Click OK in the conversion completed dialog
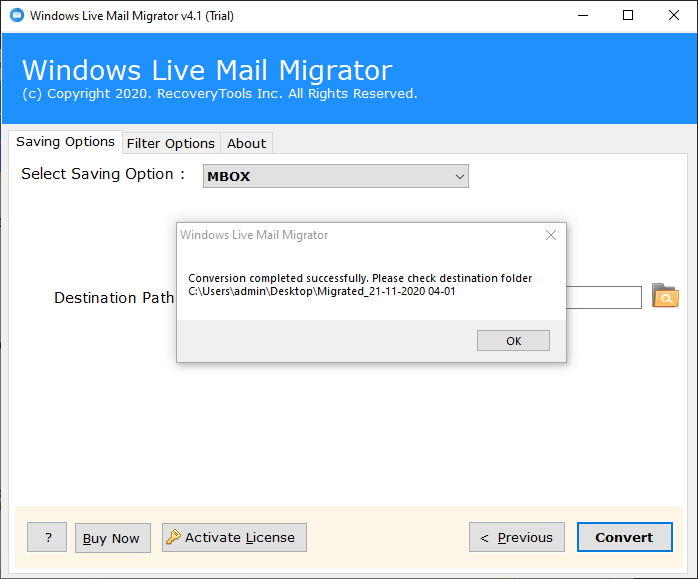 [x=513, y=340]
